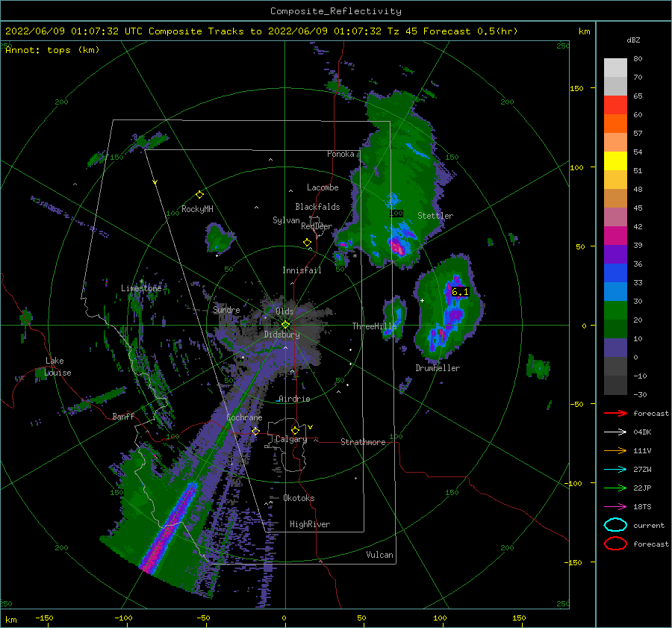Click the Sylvan town label

tap(286, 220)
